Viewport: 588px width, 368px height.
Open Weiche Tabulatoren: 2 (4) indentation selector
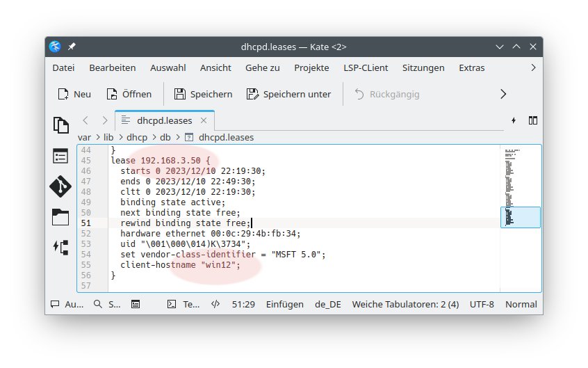pyautogui.click(x=405, y=304)
